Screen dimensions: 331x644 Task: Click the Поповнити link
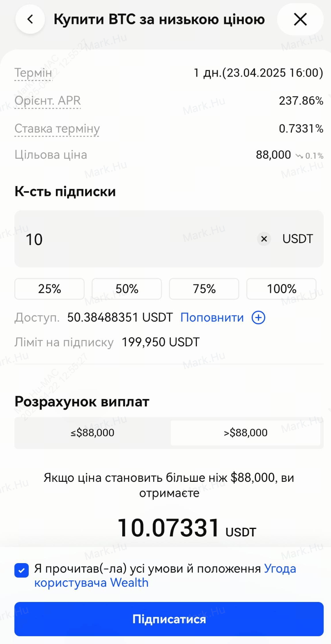click(212, 318)
